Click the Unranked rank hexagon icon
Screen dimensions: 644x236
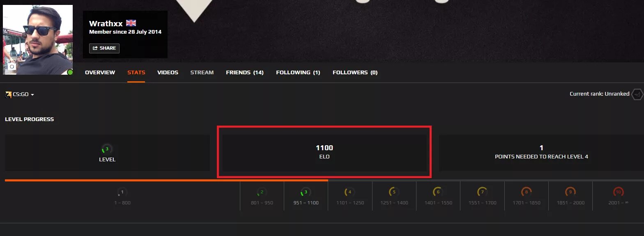637,94
